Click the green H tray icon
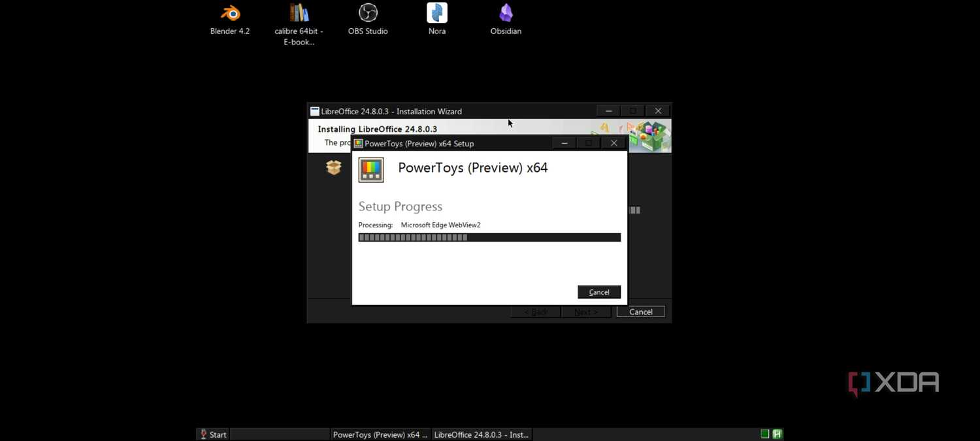 [x=777, y=434]
